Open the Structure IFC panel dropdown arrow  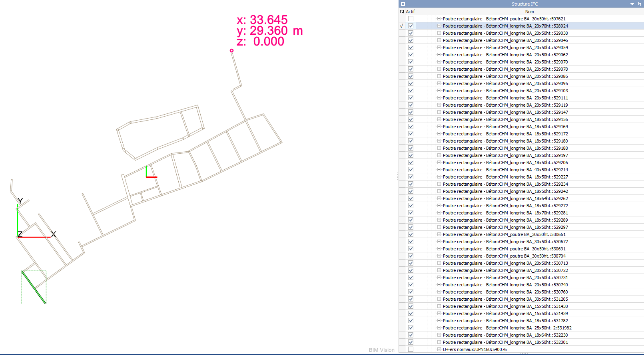click(x=632, y=4)
